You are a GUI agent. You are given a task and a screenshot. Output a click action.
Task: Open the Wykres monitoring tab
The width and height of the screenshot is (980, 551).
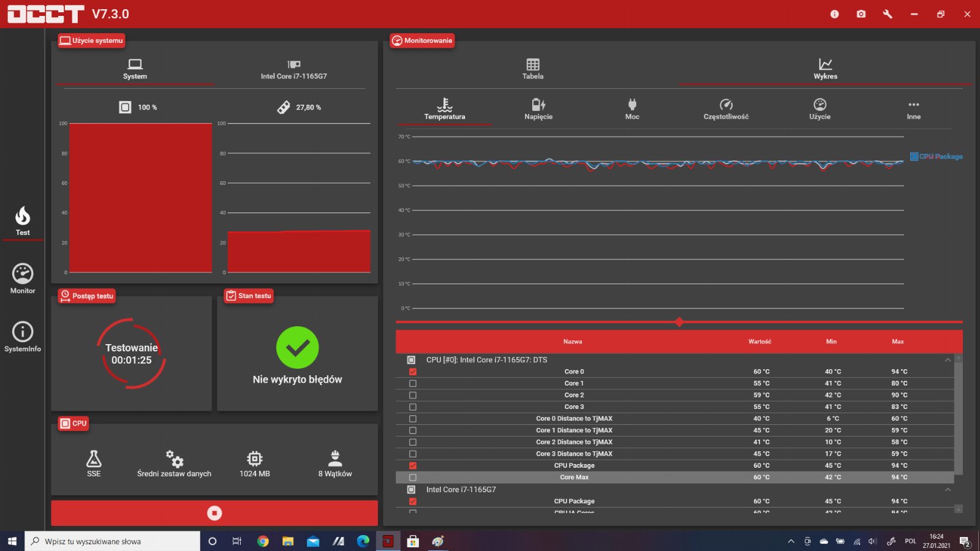click(x=825, y=69)
